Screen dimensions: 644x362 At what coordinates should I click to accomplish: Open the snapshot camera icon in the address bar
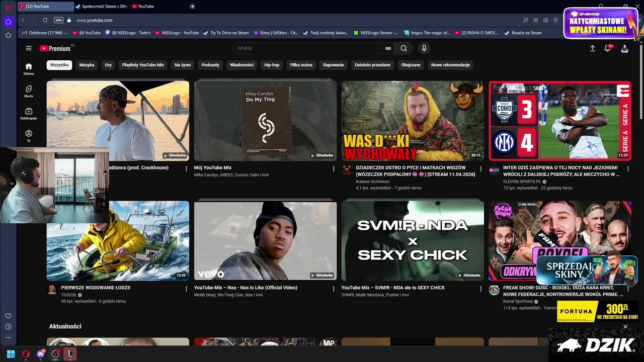click(x=546, y=20)
